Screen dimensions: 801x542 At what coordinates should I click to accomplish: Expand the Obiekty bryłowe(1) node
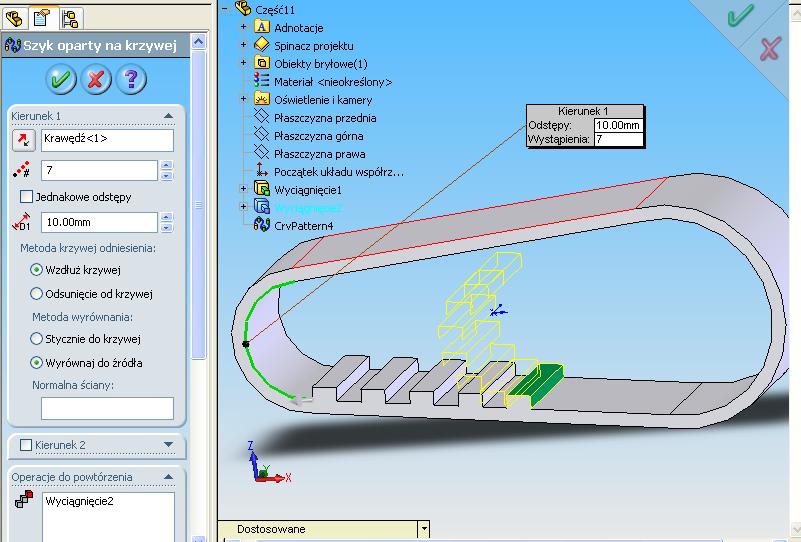[x=244, y=63]
